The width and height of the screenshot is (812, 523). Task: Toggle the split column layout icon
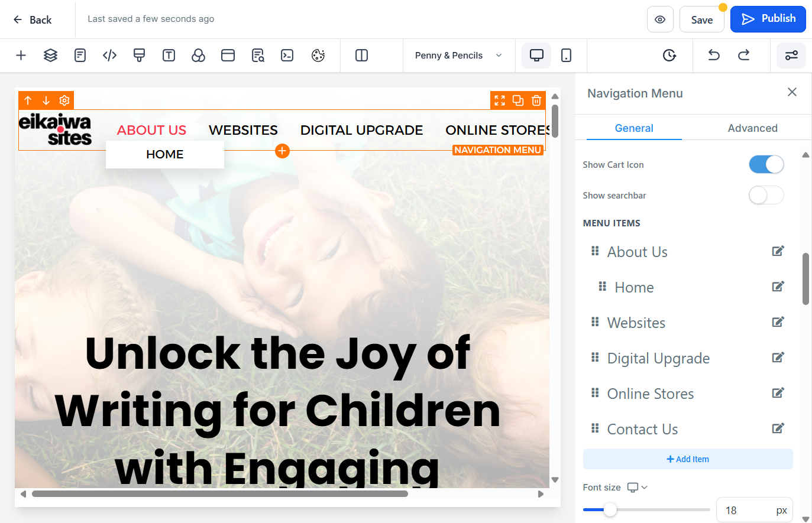[362, 56]
